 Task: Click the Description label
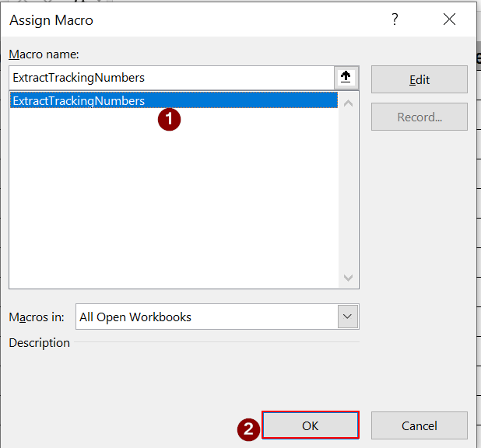pyautogui.click(x=40, y=343)
